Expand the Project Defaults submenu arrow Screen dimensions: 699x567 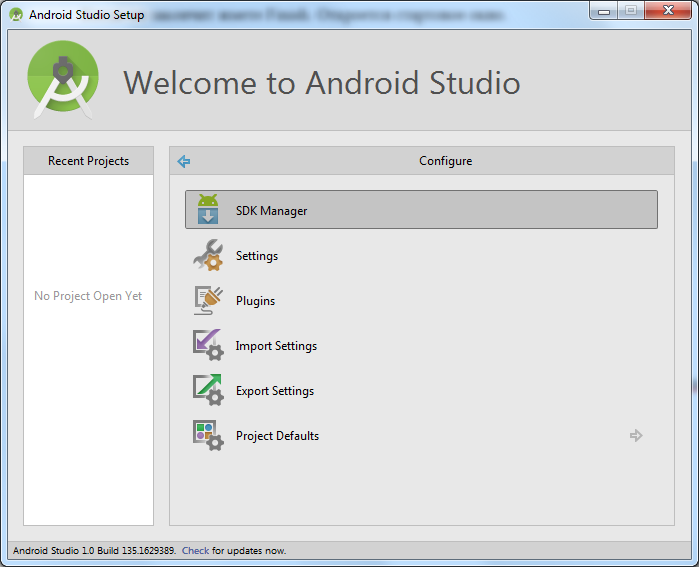[x=635, y=436]
